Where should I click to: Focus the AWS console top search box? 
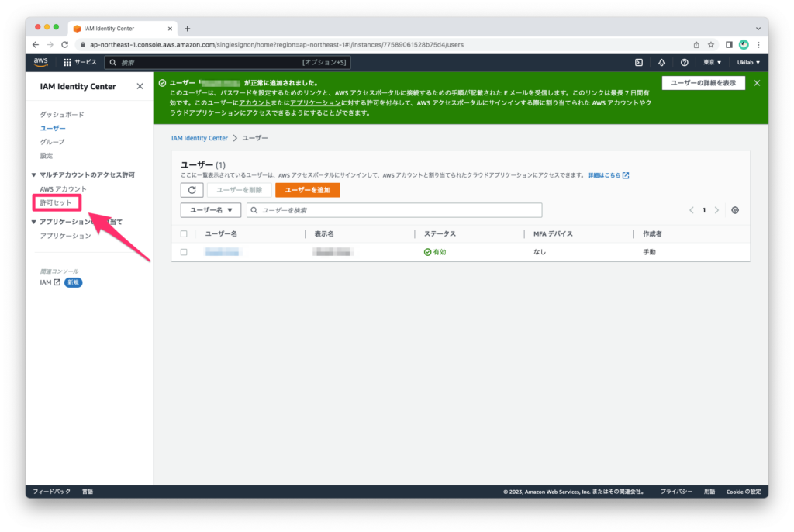[227, 62]
